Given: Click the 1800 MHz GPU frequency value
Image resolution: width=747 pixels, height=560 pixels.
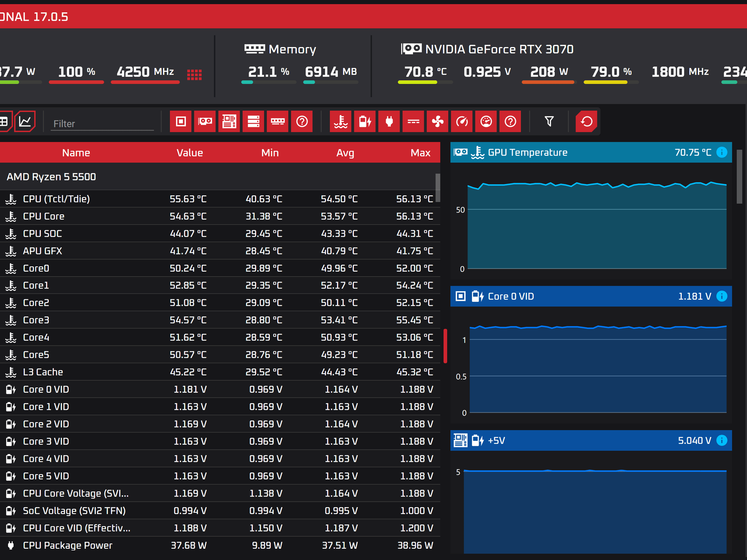Looking at the screenshot, I should pyautogui.click(x=680, y=71).
